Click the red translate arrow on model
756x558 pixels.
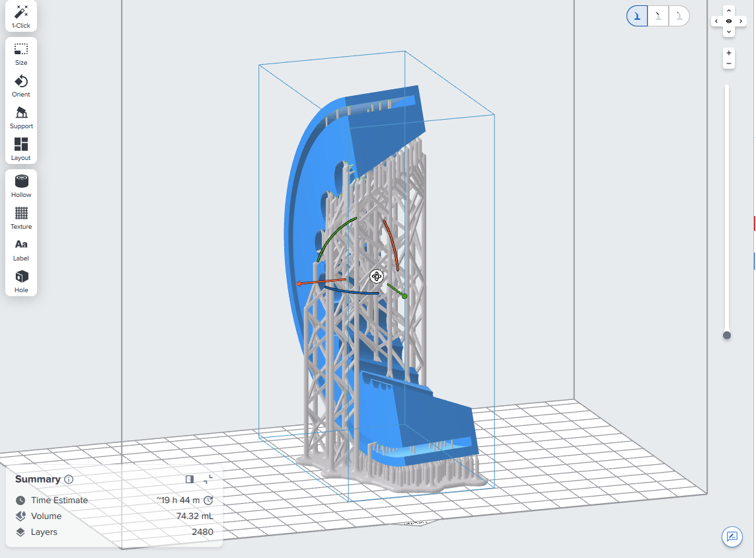click(321, 282)
